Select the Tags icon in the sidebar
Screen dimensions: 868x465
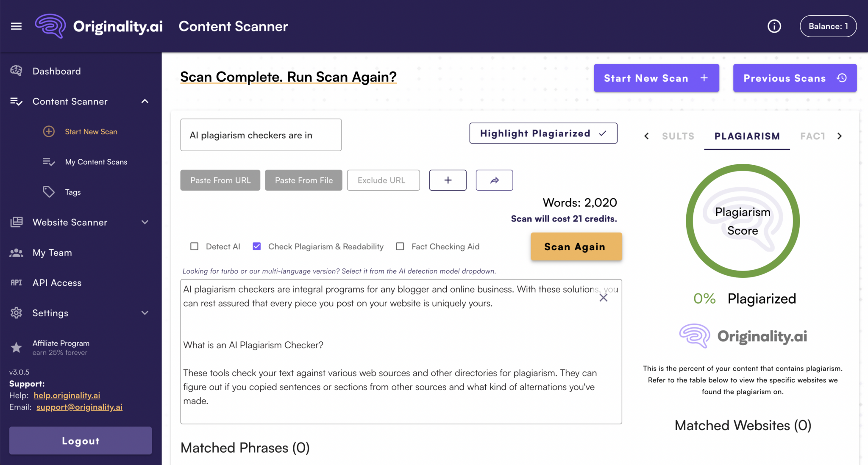click(x=49, y=191)
